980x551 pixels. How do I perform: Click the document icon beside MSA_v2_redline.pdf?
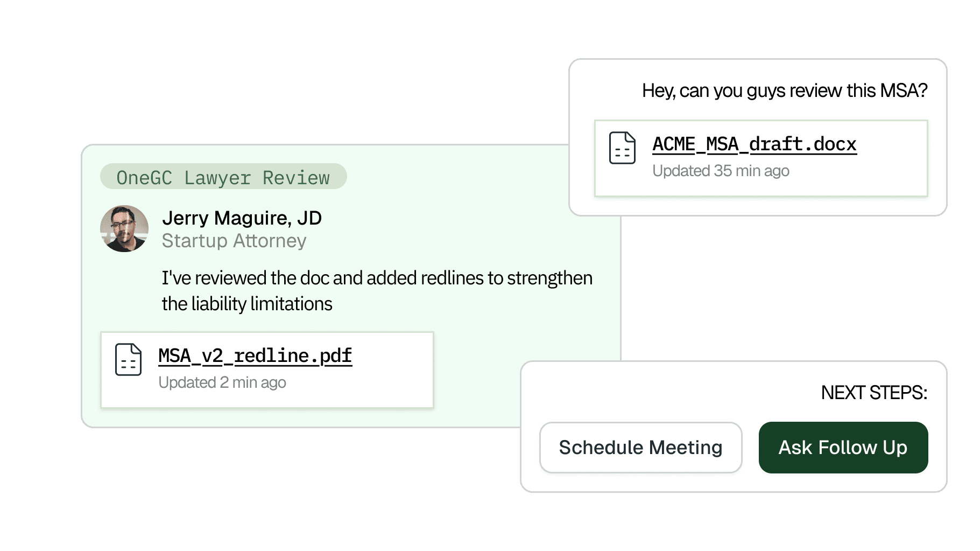[128, 359]
